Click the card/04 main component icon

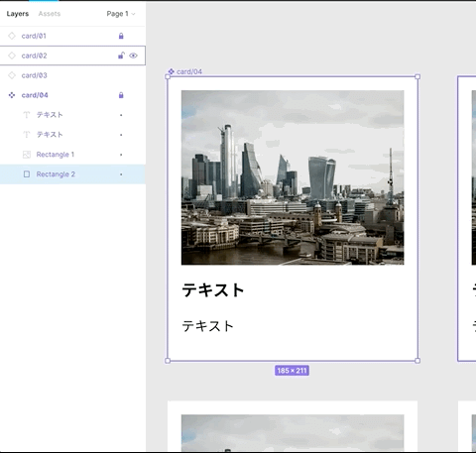[12, 95]
